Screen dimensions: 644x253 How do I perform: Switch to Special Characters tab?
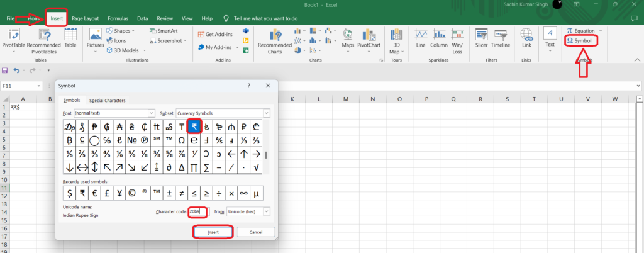pos(108,101)
